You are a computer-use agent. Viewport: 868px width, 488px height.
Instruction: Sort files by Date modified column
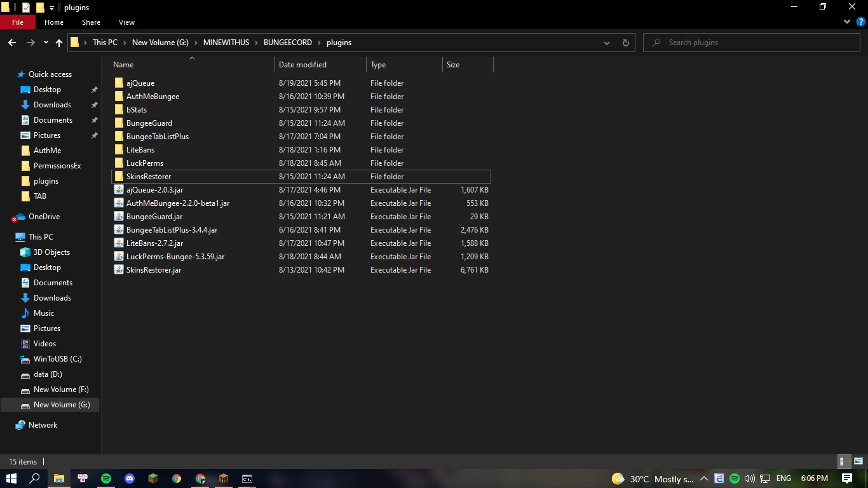pyautogui.click(x=302, y=65)
